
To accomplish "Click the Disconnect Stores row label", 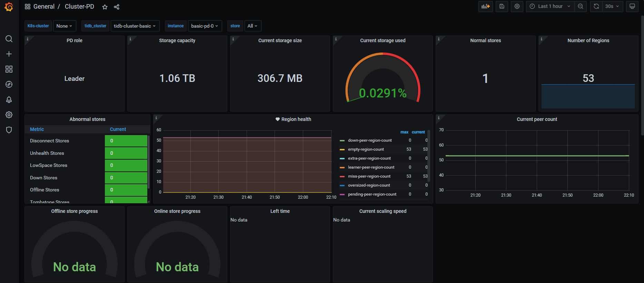I will [49, 141].
